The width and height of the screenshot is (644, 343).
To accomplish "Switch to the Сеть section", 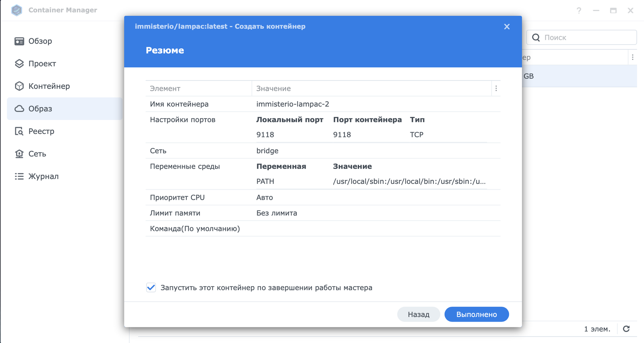I will pos(37,154).
